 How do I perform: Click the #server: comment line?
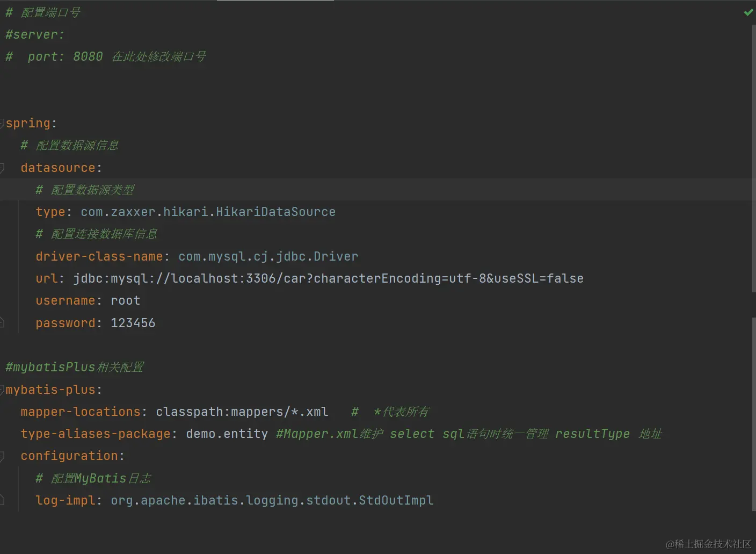(35, 34)
